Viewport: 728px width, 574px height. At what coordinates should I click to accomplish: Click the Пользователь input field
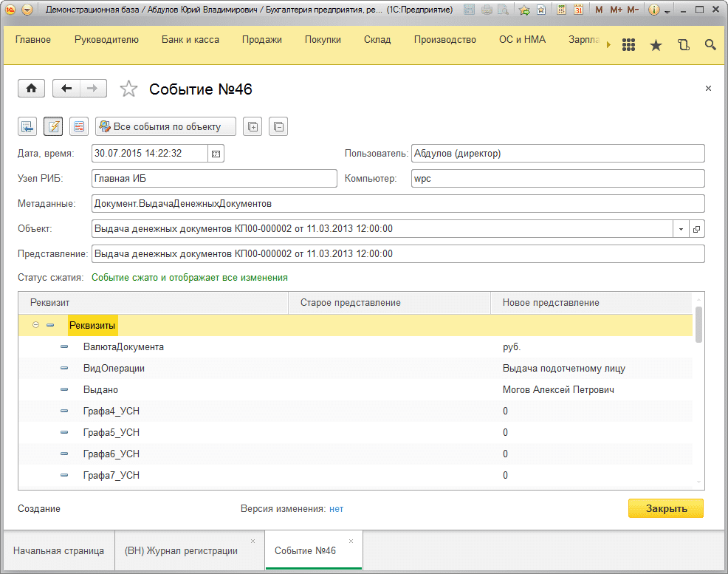[557, 154]
